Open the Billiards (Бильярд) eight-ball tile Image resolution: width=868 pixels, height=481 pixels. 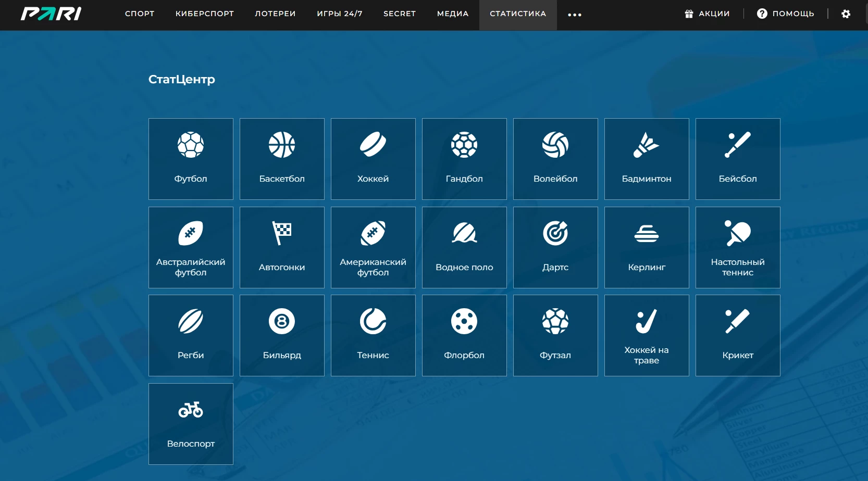click(282, 335)
